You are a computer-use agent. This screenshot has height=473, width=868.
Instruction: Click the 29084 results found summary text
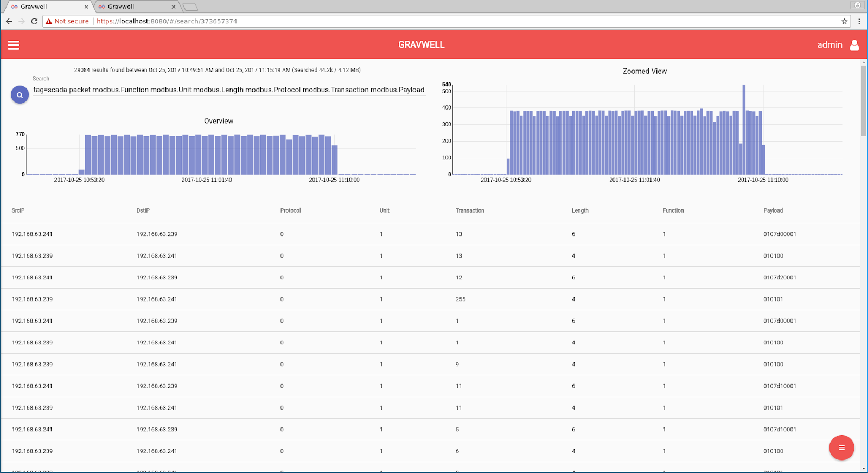coord(218,70)
